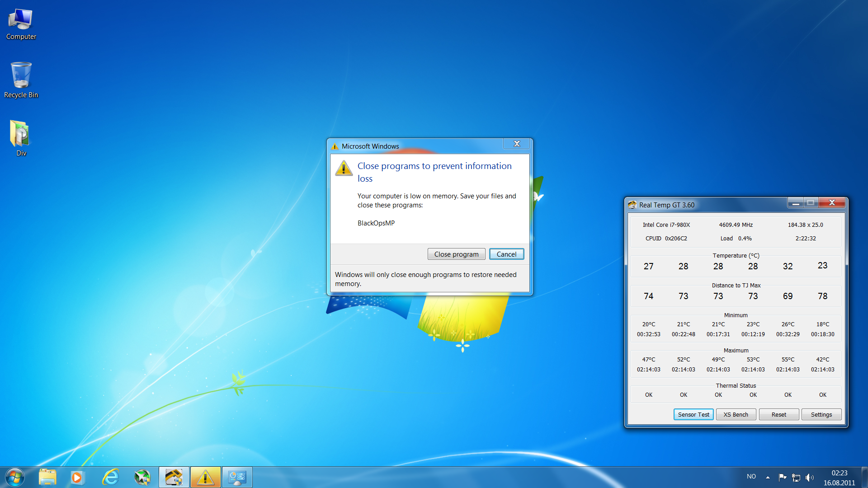Image resolution: width=868 pixels, height=488 pixels.
Task: Click the 184.38 x 25.0 multiplier value
Action: (806, 225)
